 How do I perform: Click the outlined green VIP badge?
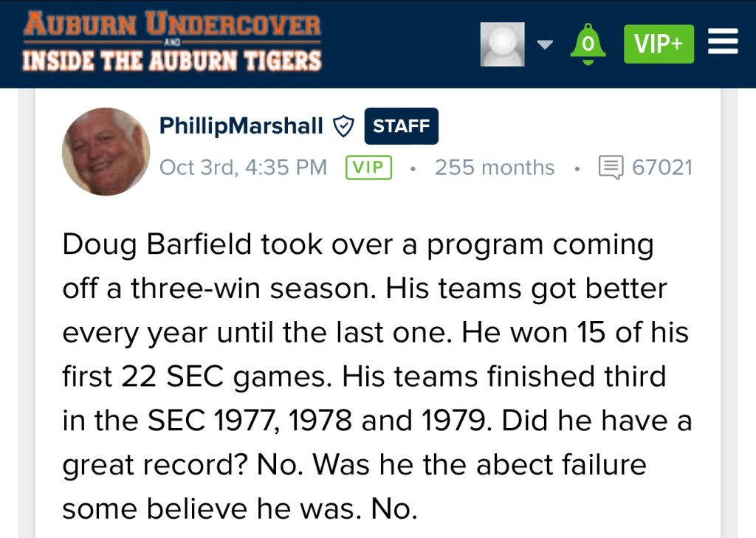coord(368,168)
